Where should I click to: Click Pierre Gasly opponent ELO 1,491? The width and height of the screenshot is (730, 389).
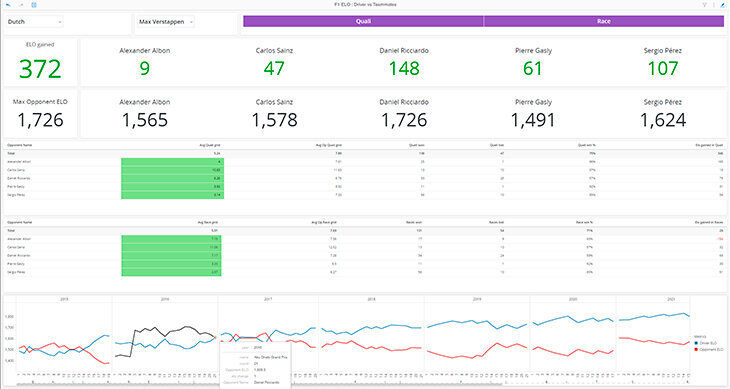point(533,120)
